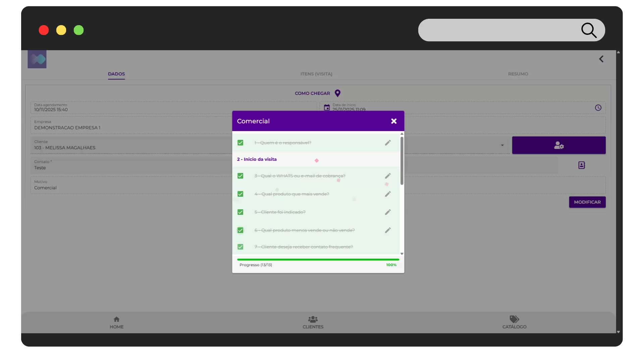Uncheck item 5 - Cliente foi indicado
The width and height of the screenshot is (644, 362).
click(240, 212)
